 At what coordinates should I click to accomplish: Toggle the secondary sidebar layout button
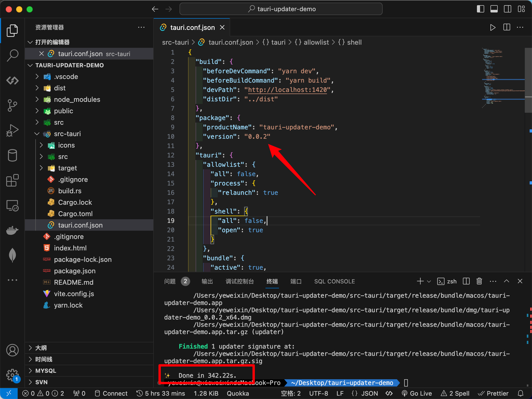[x=508, y=9]
